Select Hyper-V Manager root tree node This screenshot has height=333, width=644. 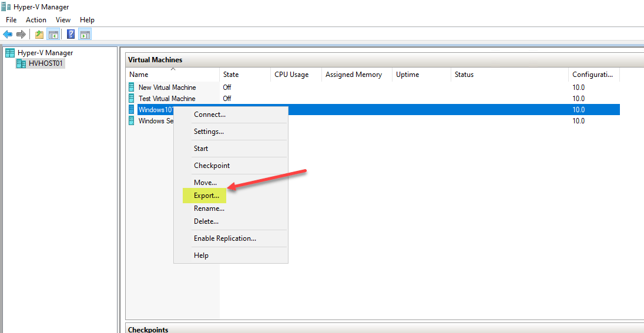point(45,52)
